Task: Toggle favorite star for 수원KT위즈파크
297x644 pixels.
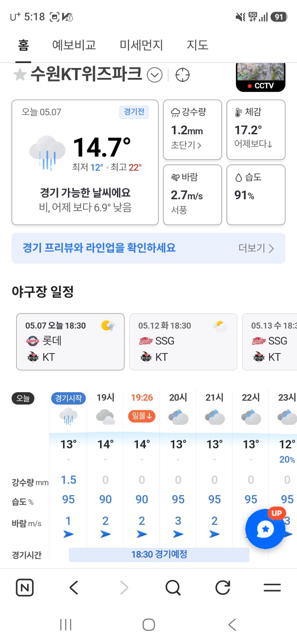Action: [20, 75]
